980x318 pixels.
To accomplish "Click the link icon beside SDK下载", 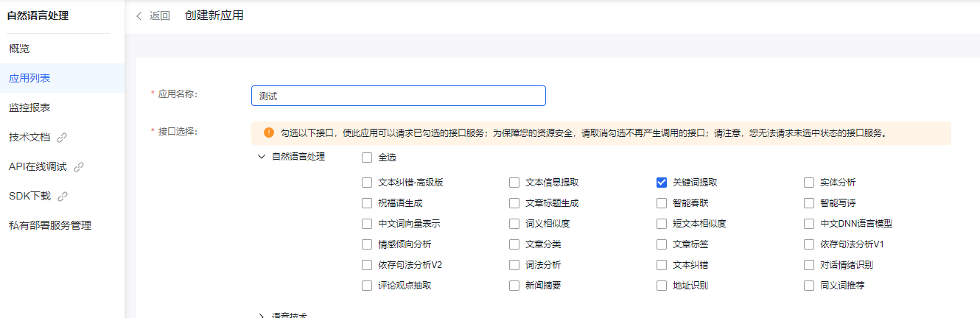I will [x=63, y=197].
